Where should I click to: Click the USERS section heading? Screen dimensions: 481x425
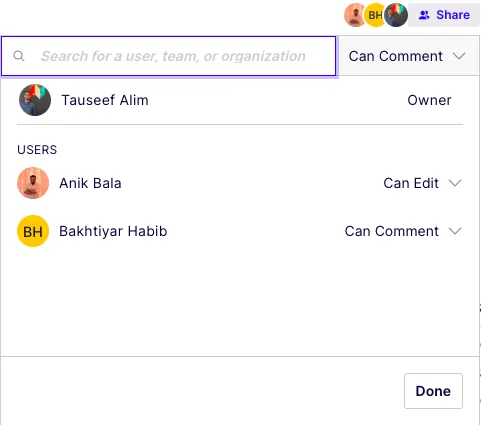coord(37,150)
